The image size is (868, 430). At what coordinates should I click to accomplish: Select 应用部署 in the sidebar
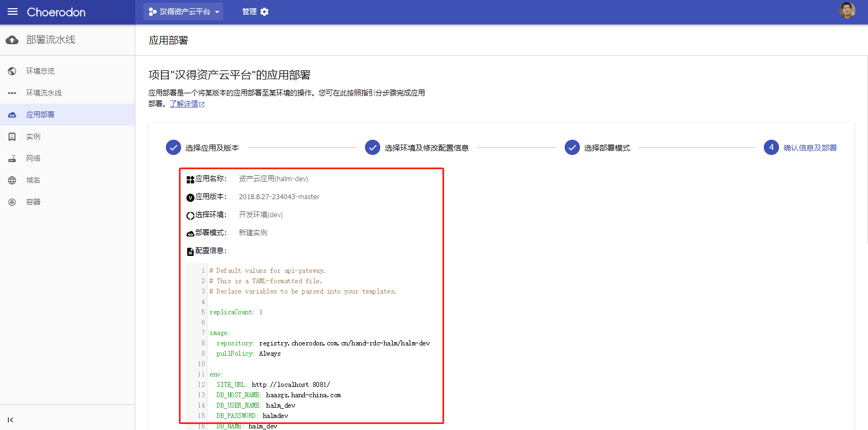(x=67, y=115)
